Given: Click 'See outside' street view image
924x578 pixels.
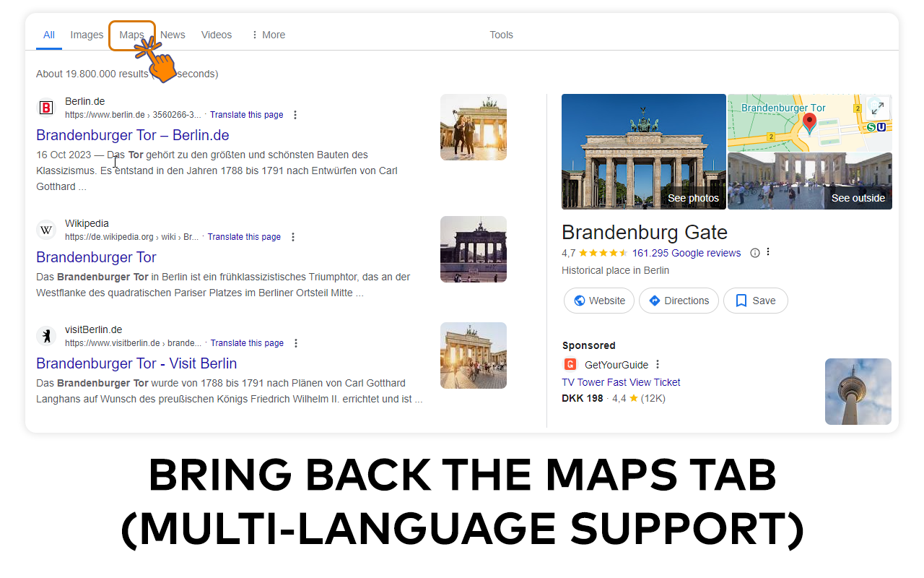Looking at the screenshot, I should 858,198.
